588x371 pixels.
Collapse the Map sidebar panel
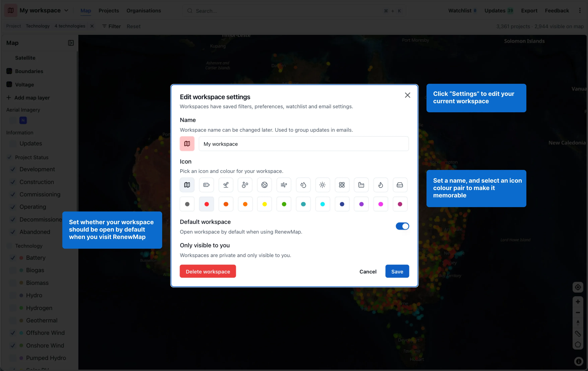71,43
